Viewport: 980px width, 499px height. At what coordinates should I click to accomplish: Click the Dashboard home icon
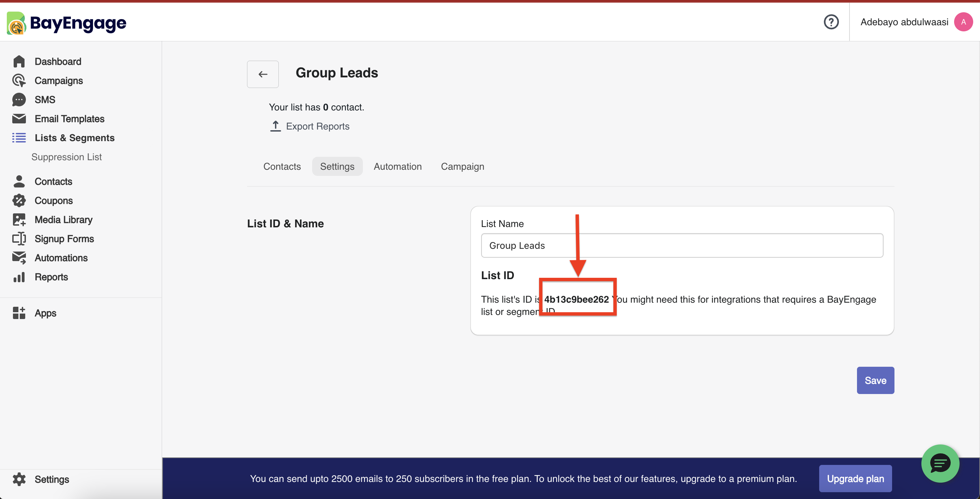(19, 61)
